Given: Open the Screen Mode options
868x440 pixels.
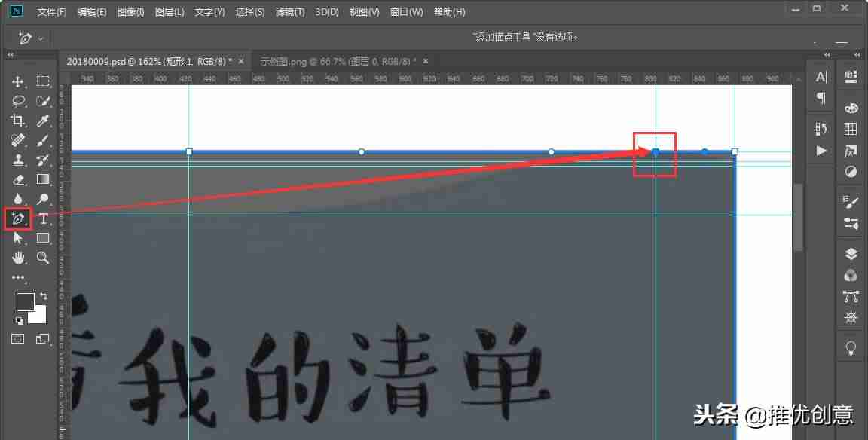Looking at the screenshot, I should [43, 339].
